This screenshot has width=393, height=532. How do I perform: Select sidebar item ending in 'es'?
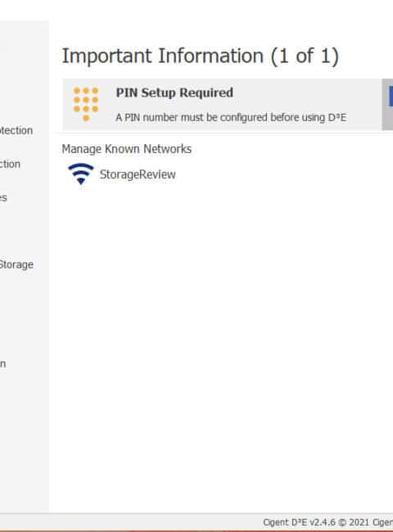click(3, 198)
